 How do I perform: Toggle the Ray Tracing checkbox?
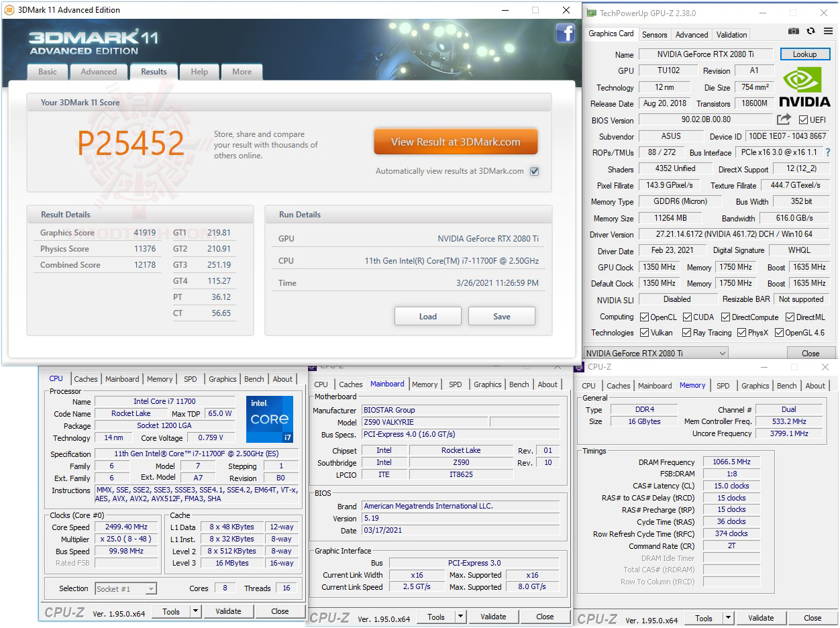pos(687,333)
